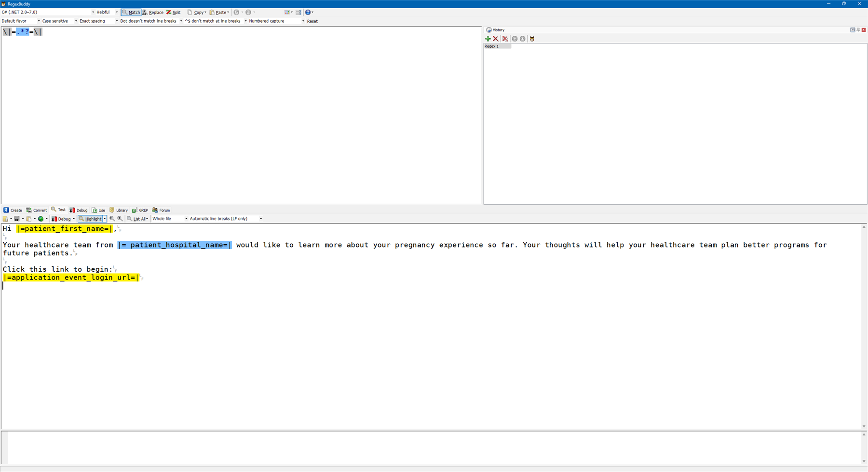
Task: Expand the Automatic line breaks dropdown
Action: coord(224,219)
